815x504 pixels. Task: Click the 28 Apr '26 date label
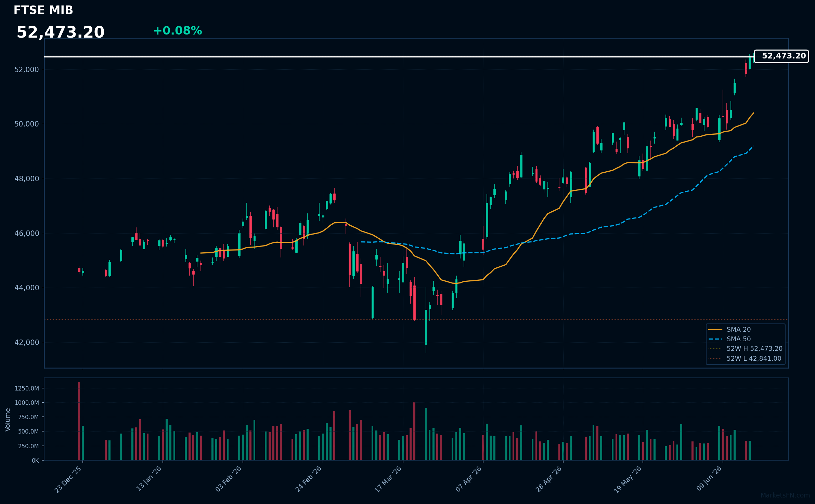click(549, 479)
